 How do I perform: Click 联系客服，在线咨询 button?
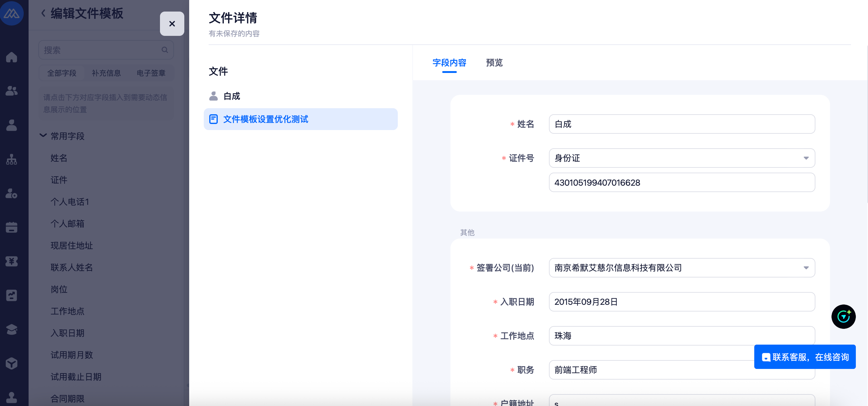pyautogui.click(x=805, y=357)
